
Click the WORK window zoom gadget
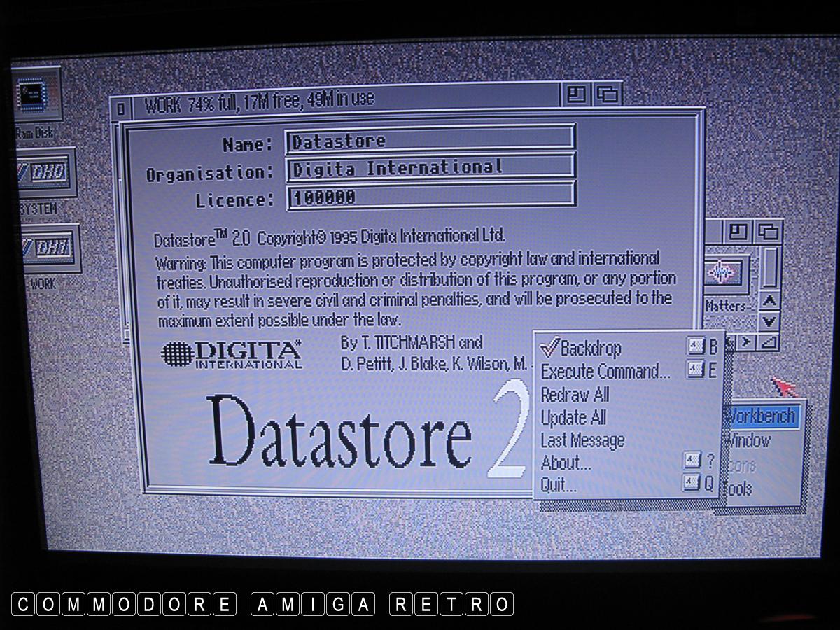point(576,94)
